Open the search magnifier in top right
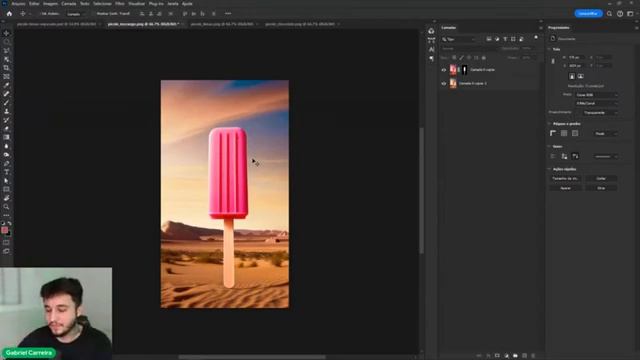The image size is (640, 360). tap(609, 13)
